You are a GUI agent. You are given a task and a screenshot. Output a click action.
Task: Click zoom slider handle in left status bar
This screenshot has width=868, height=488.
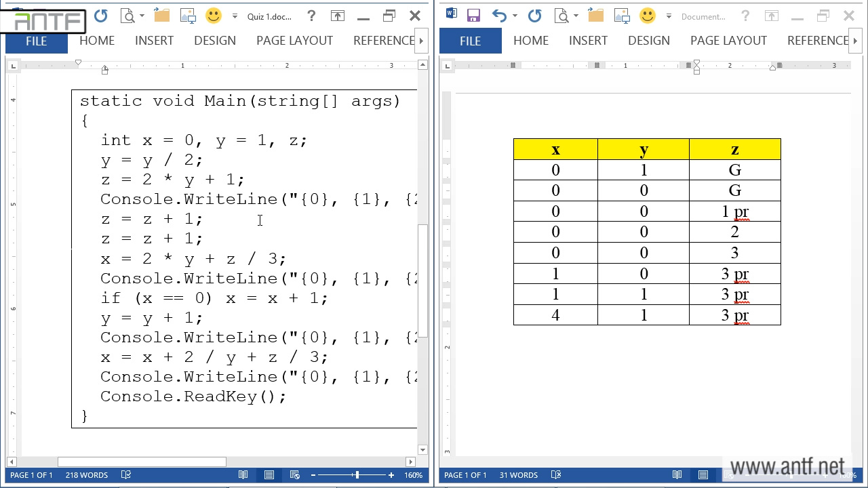[x=357, y=475]
